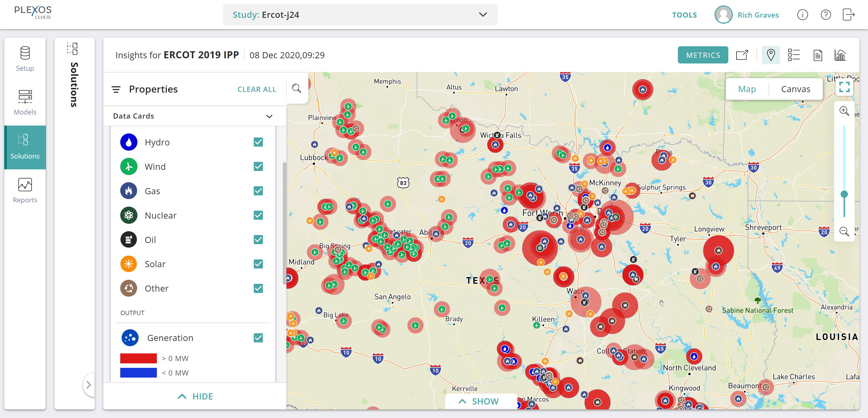Viewport: 868px width, 418px height.
Task: Select Solutions in the left sidebar
Action: tap(25, 147)
